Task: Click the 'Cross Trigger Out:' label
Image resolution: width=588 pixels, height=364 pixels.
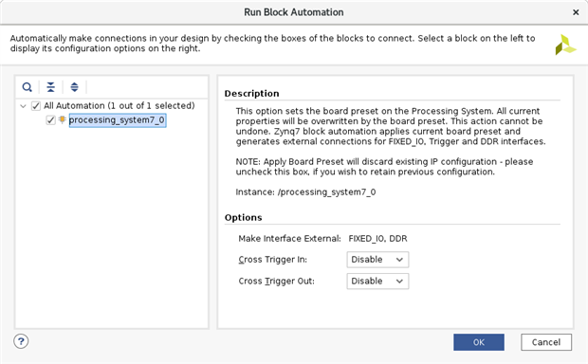Action: (x=276, y=282)
